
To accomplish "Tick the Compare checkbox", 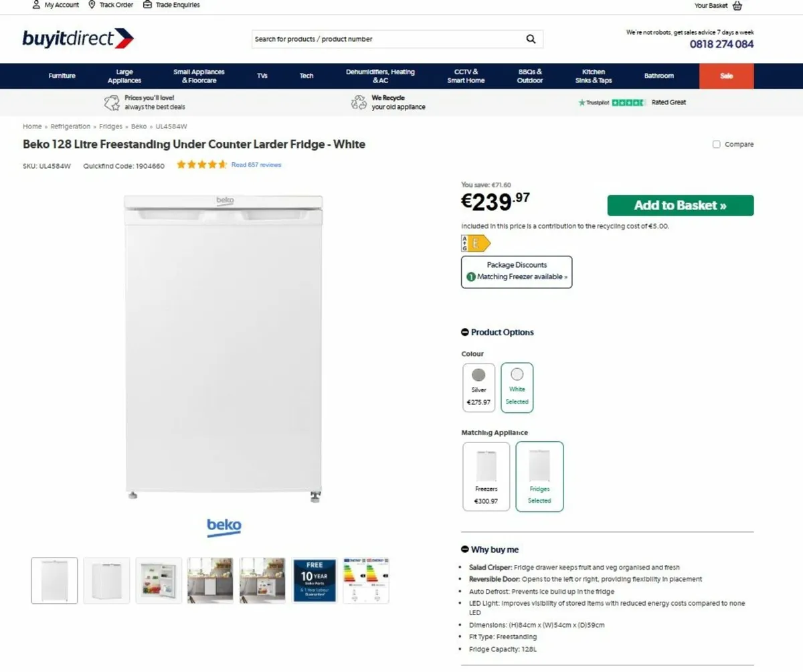I will pos(716,144).
